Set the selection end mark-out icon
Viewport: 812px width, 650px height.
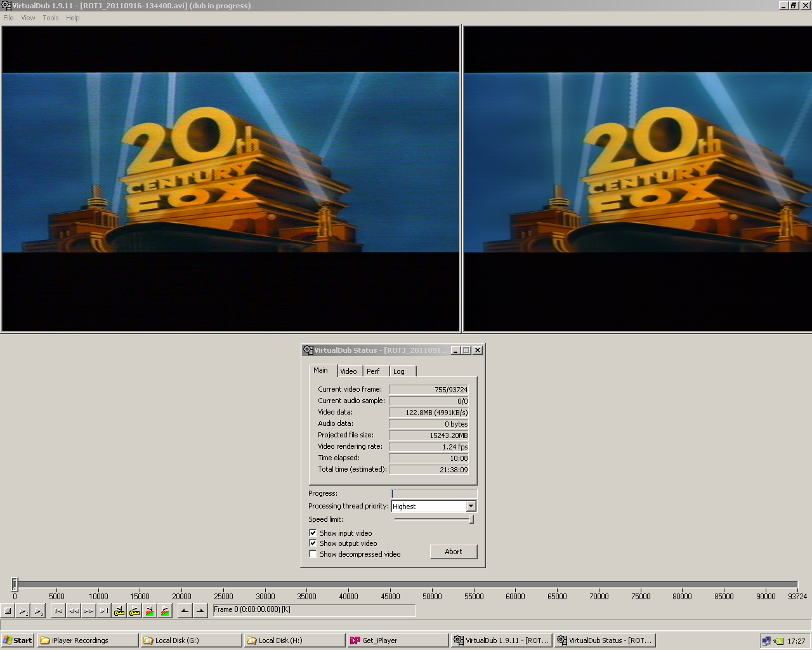coord(200,611)
